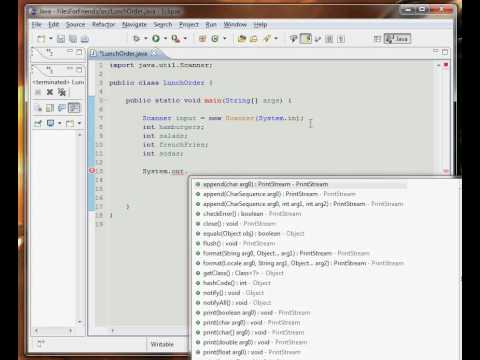
Task: Toggle the Scroll Lock console icon
Action: [50, 108]
